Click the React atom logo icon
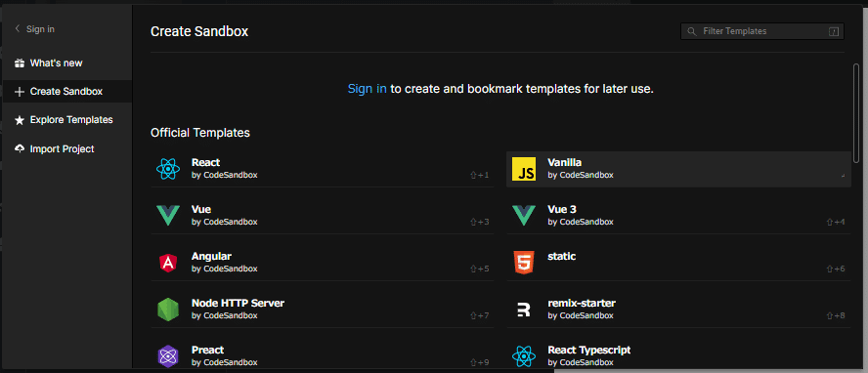This screenshot has height=373, width=868. (x=168, y=169)
